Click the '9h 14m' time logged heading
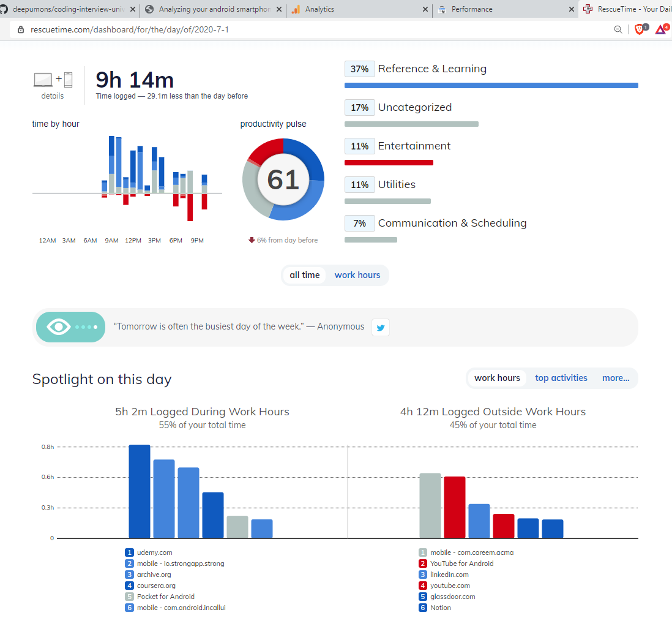672x637 pixels. (x=135, y=80)
